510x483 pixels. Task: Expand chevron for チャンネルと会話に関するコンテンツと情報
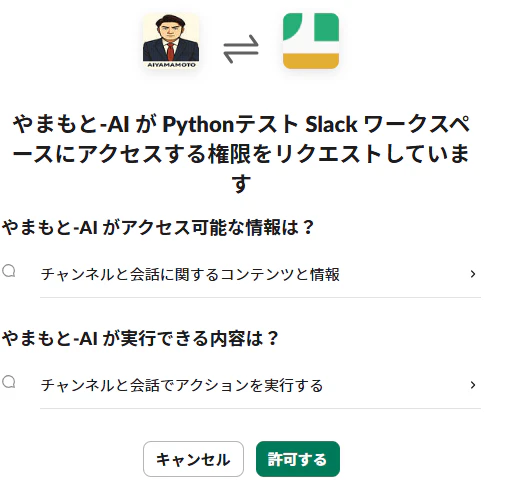point(473,274)
